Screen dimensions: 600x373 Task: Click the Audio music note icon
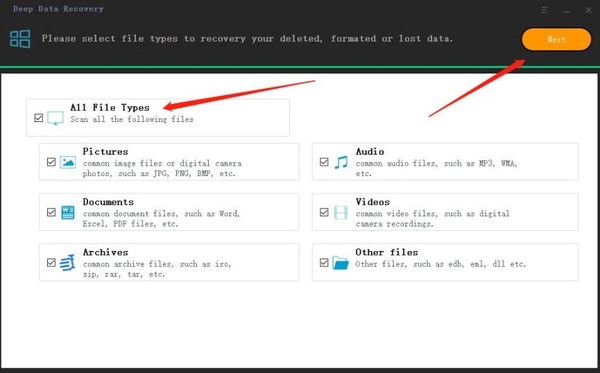tap(341, 162)
